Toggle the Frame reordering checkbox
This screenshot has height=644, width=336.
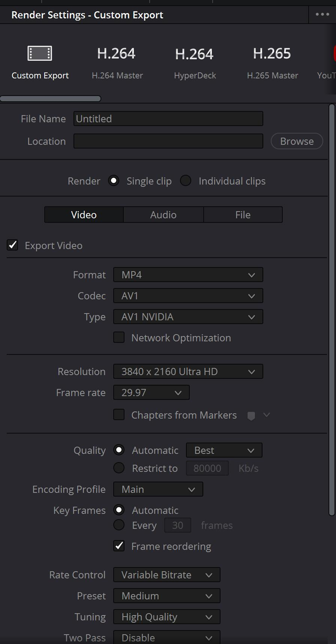[119, 546]
